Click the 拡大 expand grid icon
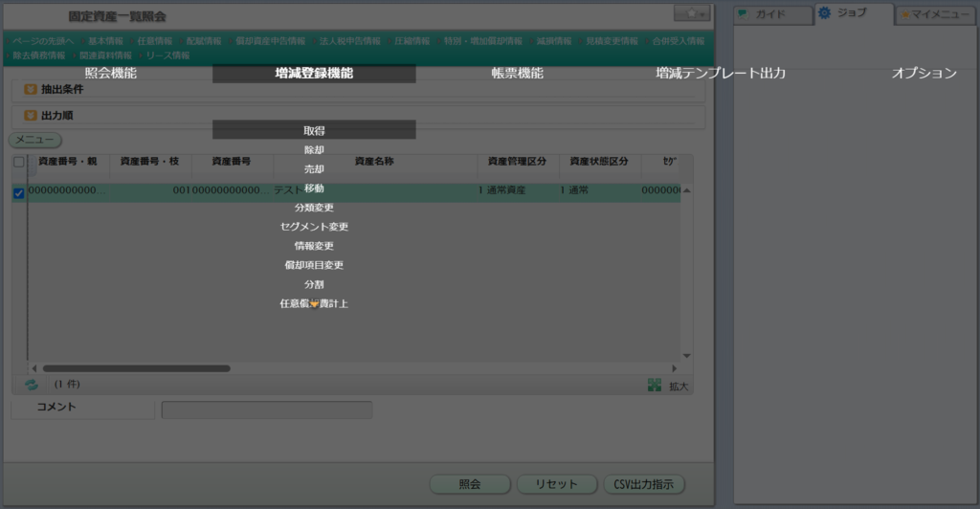The width and height of the screenshot is (980, 509). tap(655, 385)
